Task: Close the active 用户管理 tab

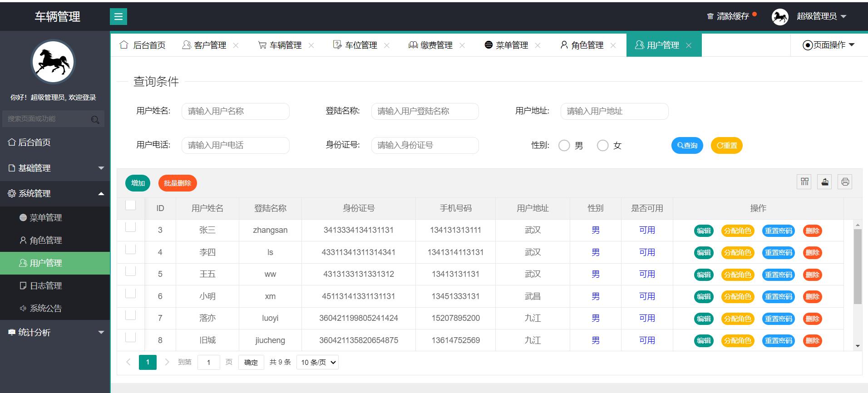Action: point(689,45)
